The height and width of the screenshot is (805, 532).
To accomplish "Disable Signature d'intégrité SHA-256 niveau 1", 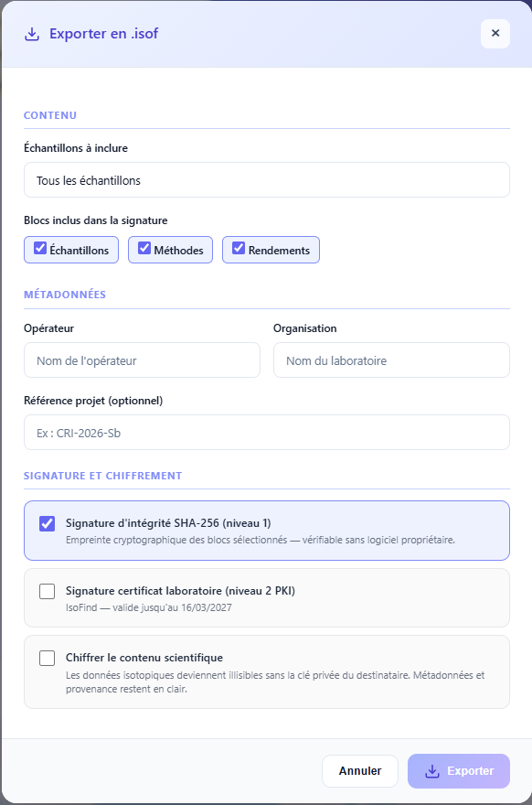I will (x=46, y=523).
